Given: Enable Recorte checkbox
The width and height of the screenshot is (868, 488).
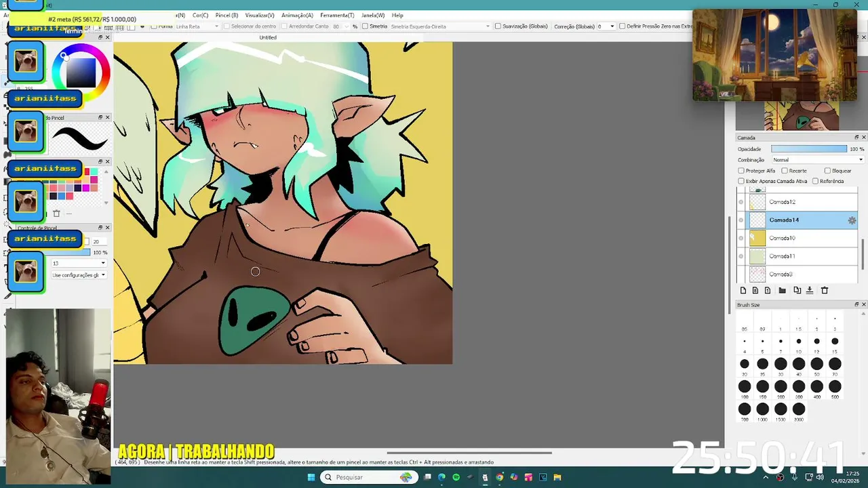Looking at the screenshot, I should click(785, 171).
